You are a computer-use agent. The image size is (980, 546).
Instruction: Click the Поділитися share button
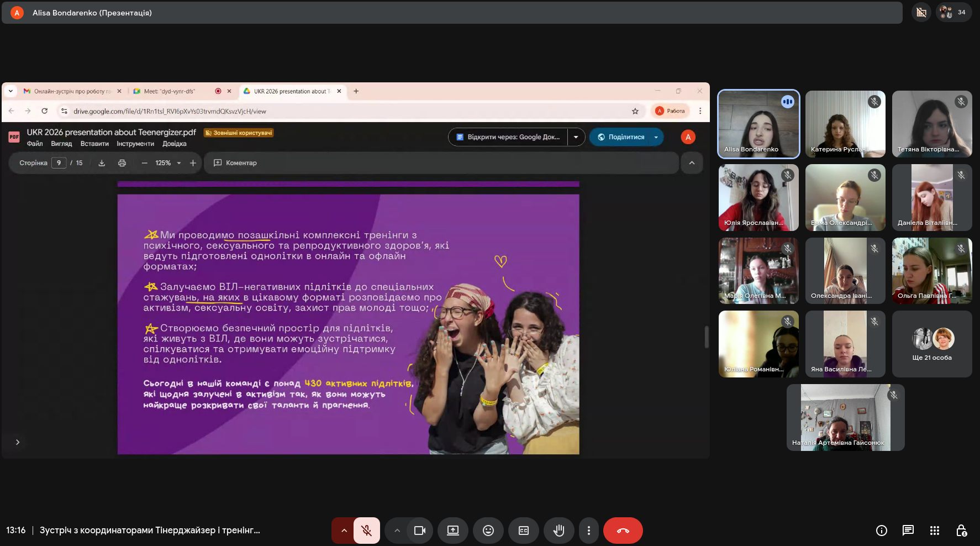[620, 137]
